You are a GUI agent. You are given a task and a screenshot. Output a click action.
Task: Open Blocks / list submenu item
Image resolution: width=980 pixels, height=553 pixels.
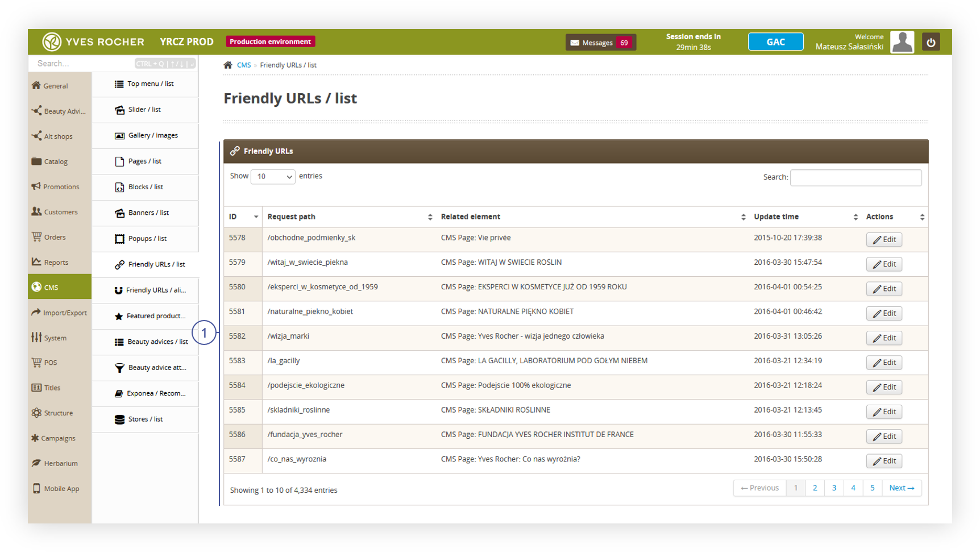[146, 187]
